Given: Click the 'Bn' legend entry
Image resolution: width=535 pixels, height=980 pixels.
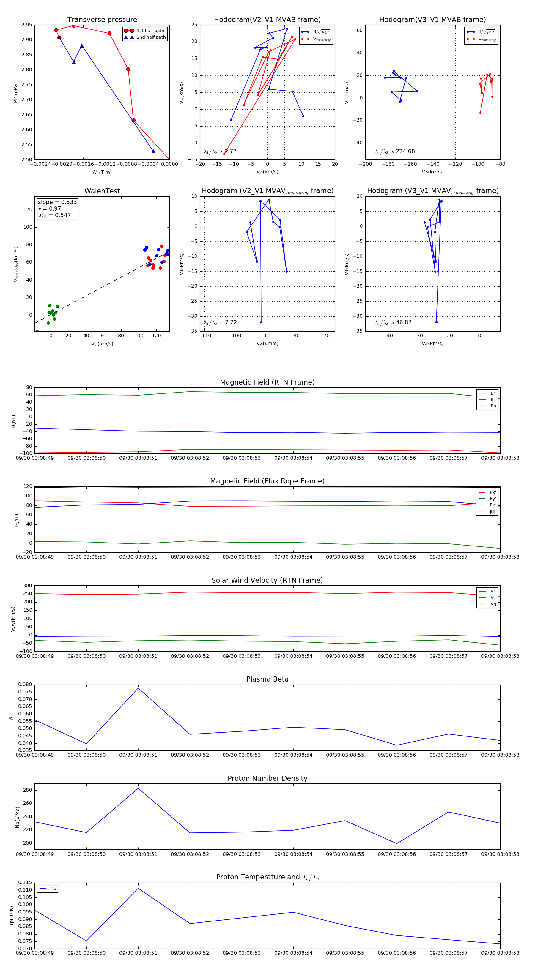Looking at the screenshot, I should [488, 406].
